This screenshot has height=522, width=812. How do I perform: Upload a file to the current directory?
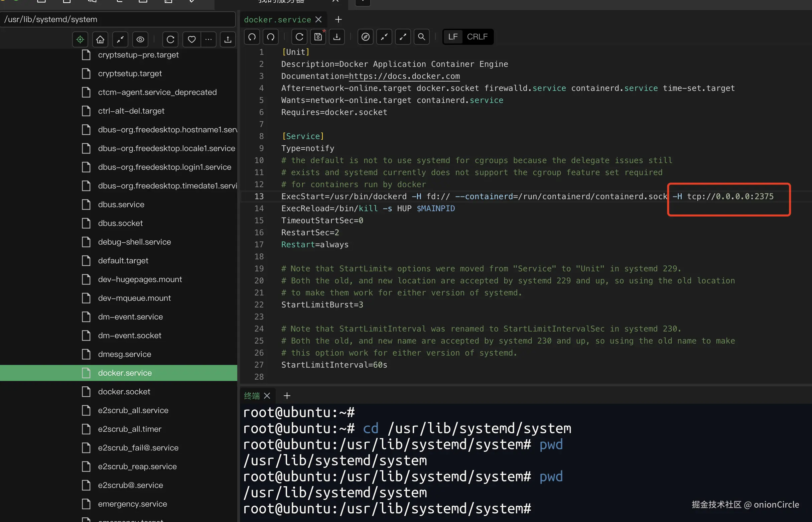pyautogui.click(x=228, y=40)
